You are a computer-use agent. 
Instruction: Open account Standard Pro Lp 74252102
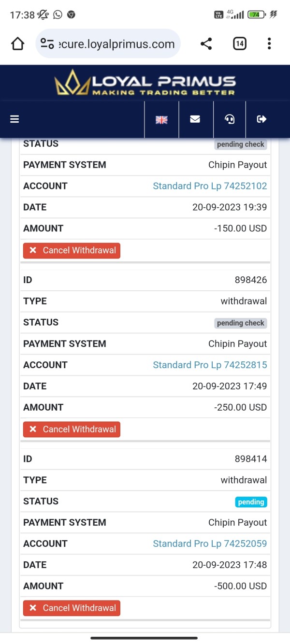pos(210,186)
